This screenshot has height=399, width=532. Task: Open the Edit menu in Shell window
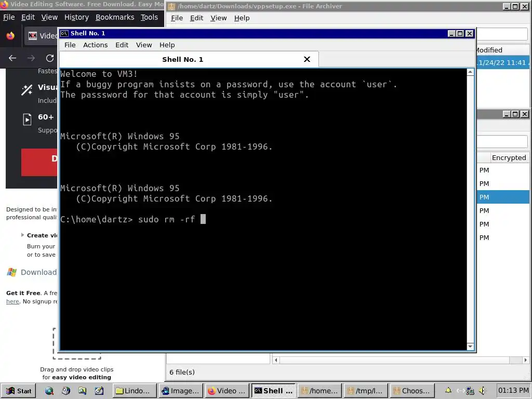[x=122, y=45]
